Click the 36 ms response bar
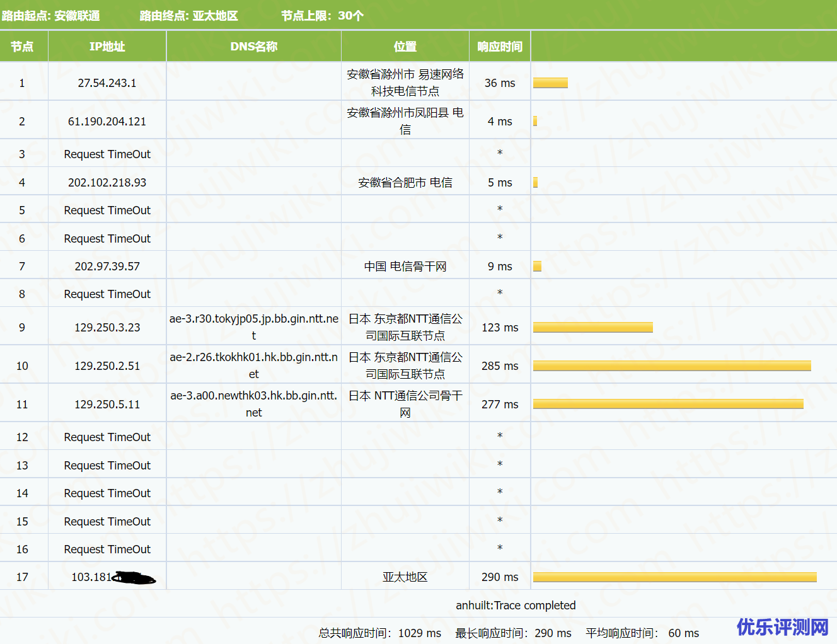The image size is (837, 644). coord(550,83)
